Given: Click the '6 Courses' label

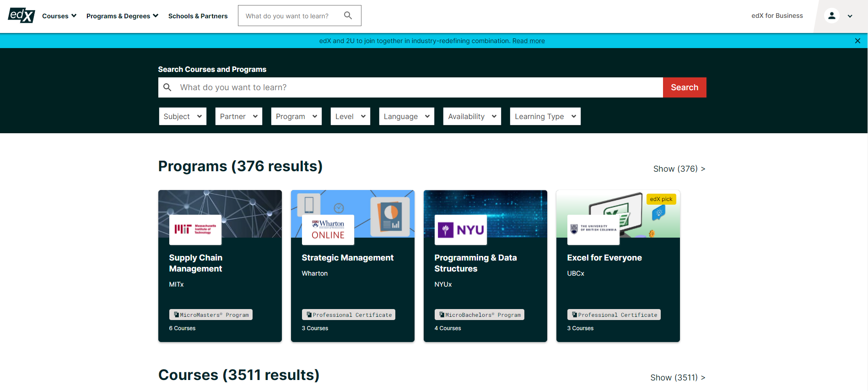Looking at the screenshot, I should point(182,328).
